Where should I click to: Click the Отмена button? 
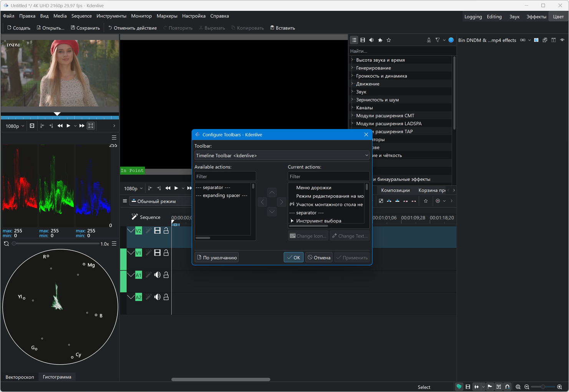319,257
